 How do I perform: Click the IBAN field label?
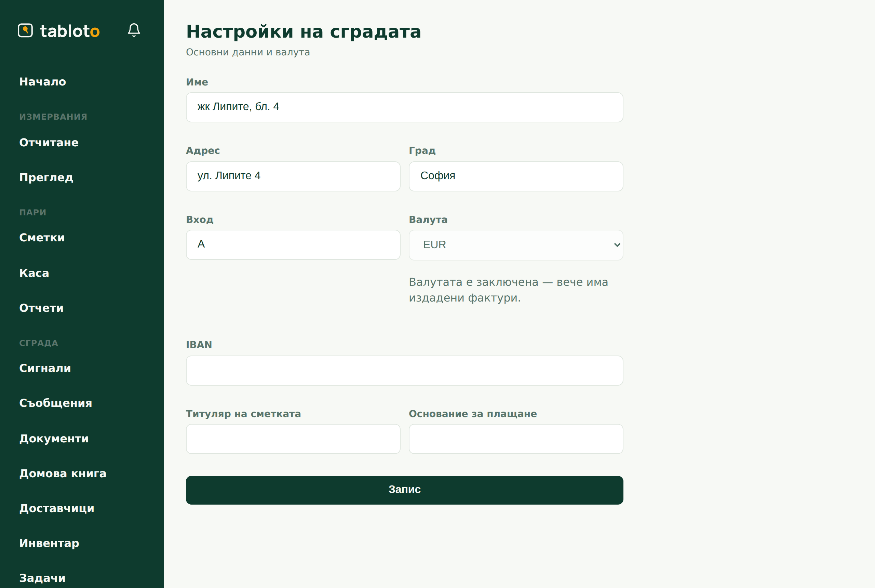tap(199, 345)
